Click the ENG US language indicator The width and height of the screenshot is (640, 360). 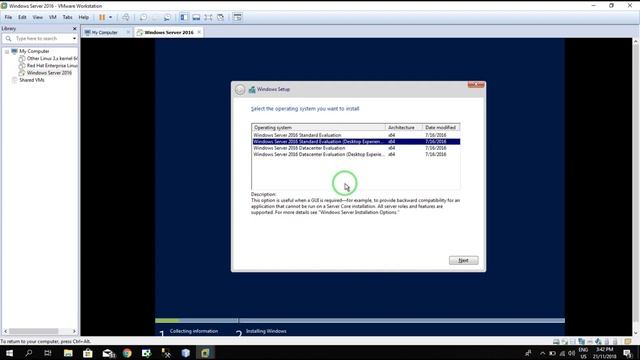(583, 353)
